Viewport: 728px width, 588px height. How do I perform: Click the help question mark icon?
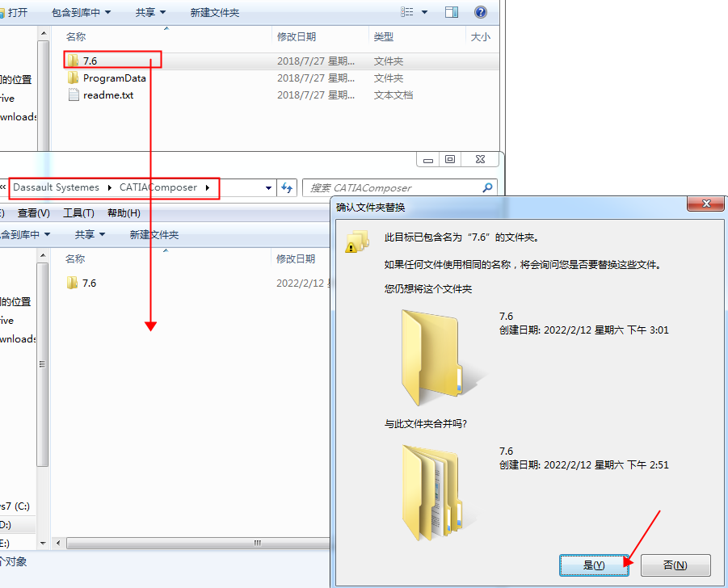coord(481,12)
